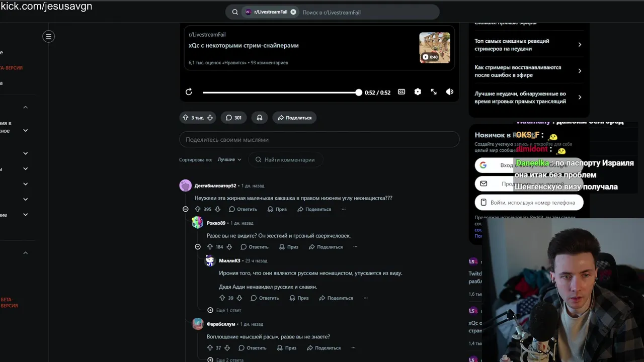644x362 pixels.
Task: Open the xQc clip thumbnail
Action: (435, 48)
